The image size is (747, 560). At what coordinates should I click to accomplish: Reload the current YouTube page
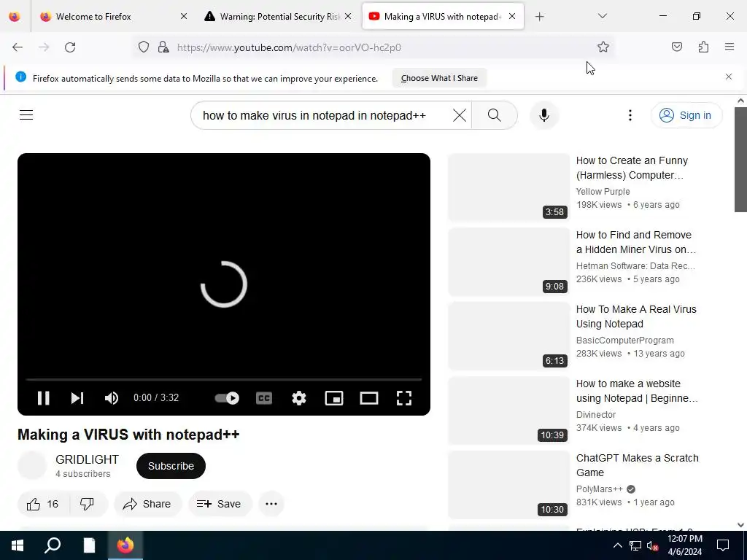coord(70,47)
